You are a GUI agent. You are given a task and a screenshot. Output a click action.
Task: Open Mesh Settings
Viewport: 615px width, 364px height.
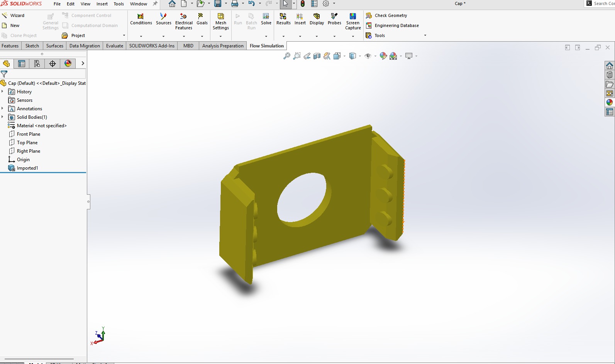click(220, 22)
